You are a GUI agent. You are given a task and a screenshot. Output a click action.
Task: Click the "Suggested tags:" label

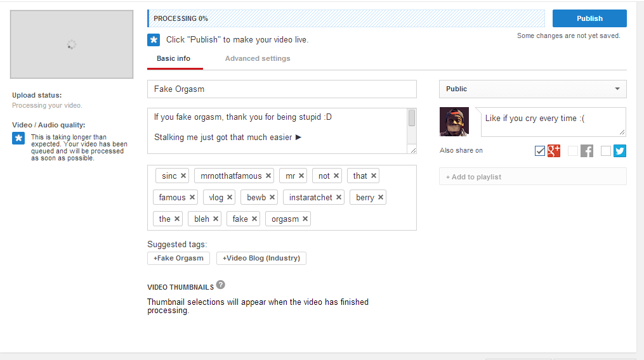tap(177, 244)
